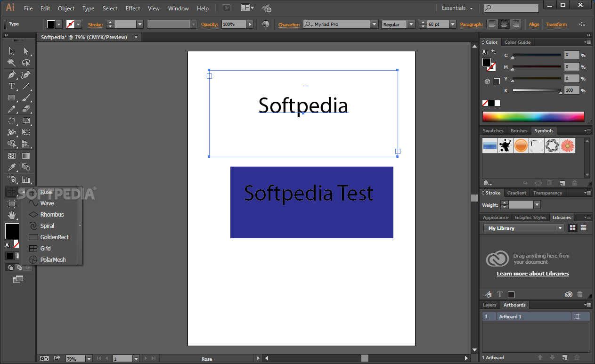The height and width of the screenshot is (364, 595).
Task: Open the 60 pt font size dropdown
Action: 453,24
